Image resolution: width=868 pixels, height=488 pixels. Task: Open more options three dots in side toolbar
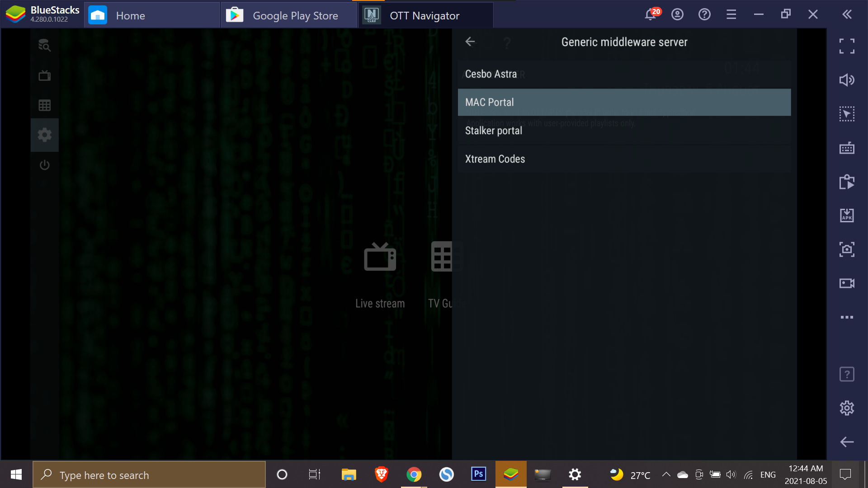(847, 317)
